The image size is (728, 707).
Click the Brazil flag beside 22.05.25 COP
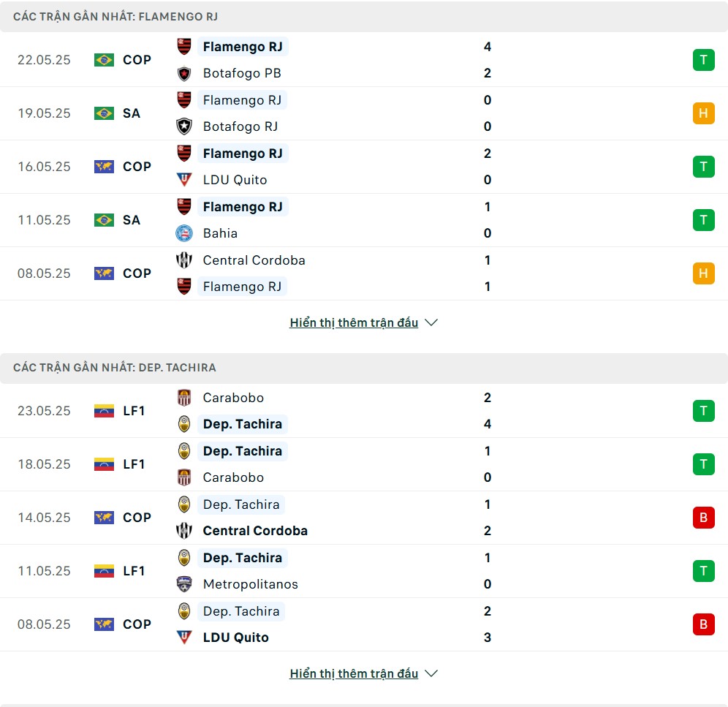tap(104, 60)
